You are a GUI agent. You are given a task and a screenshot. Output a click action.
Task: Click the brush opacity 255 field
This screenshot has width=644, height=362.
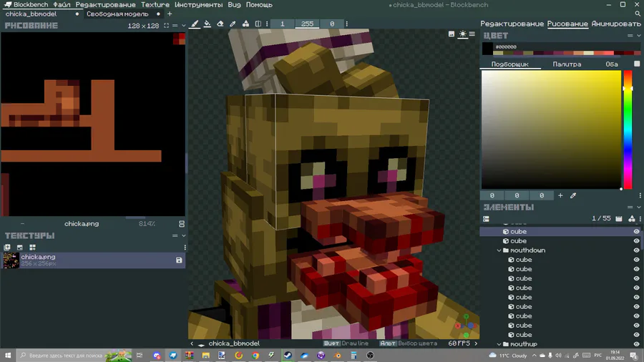(x=307, y=24)
